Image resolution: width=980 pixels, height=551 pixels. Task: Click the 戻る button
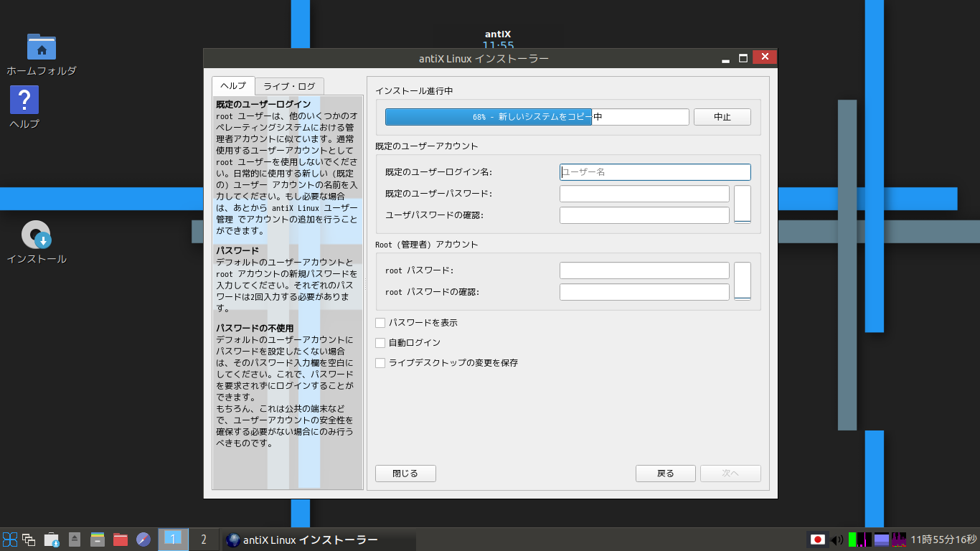coord(666,474)
